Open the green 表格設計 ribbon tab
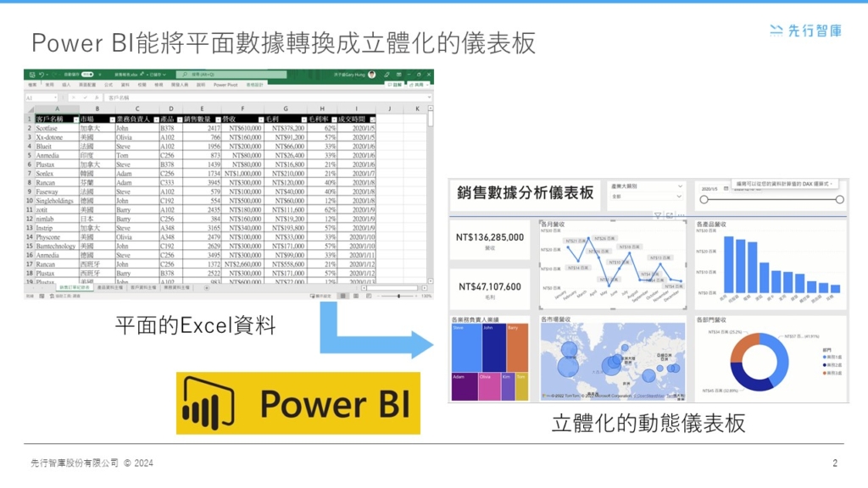The image size is (868, 488). 254,85
